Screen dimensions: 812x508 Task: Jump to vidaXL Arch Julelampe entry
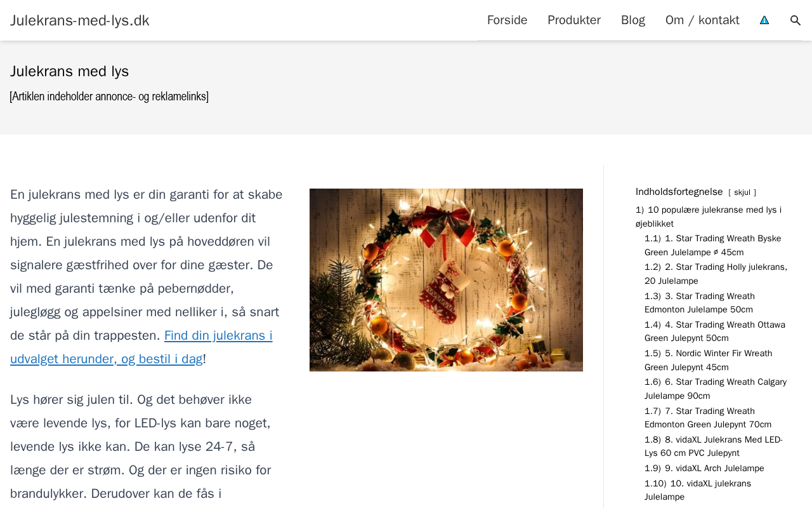point(704,468)
